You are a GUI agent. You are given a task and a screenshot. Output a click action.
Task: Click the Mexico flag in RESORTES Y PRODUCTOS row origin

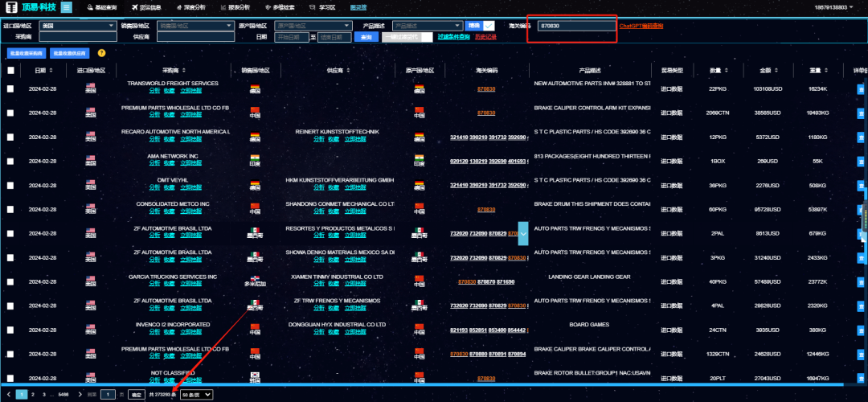(419, 231)
